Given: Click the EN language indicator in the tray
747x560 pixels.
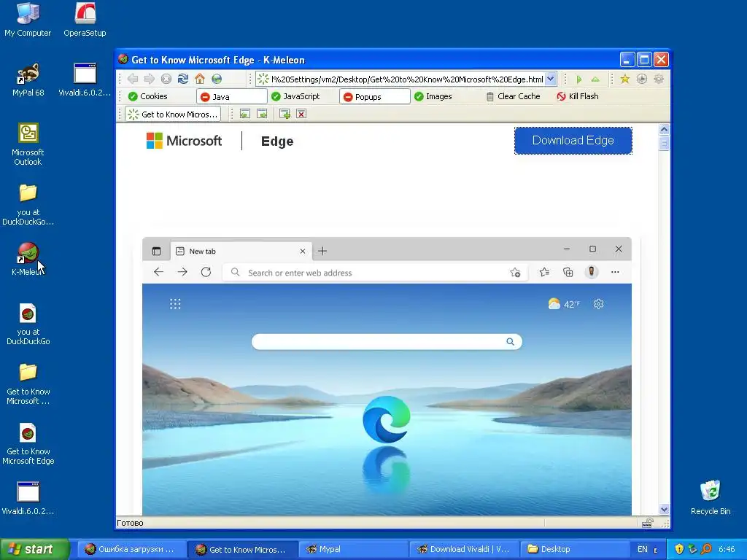Looking at the screenshot, I should coord(643,549).
